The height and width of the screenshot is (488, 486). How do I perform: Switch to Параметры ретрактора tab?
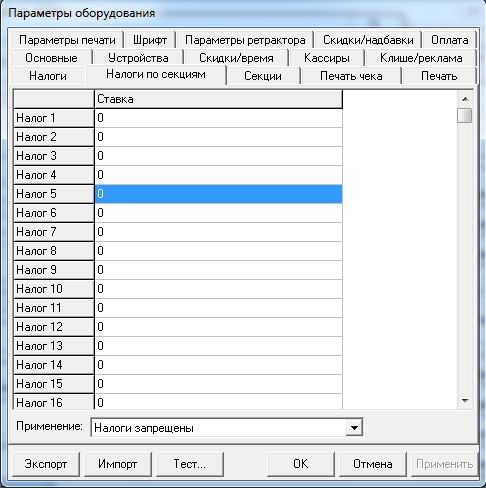pyautogui.click(x=245, y=40)
